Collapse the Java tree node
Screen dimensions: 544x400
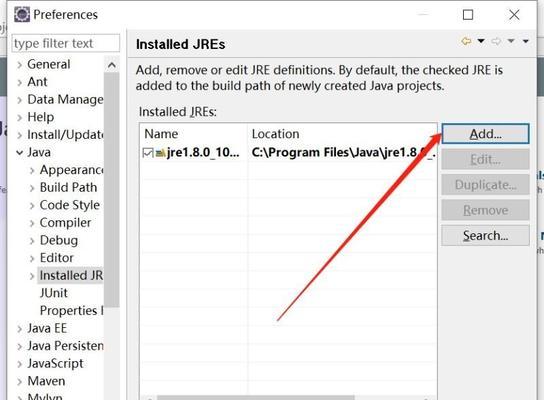(20, 153)
